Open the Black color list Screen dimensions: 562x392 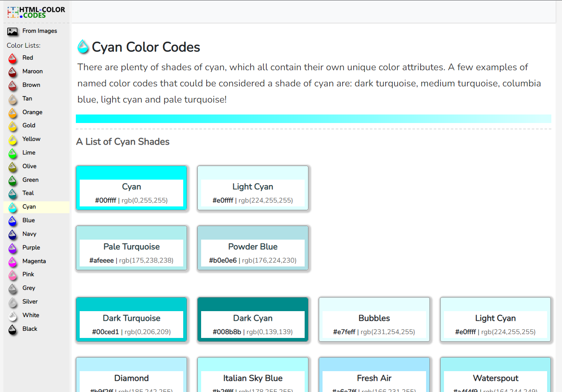tap(30, 329)
